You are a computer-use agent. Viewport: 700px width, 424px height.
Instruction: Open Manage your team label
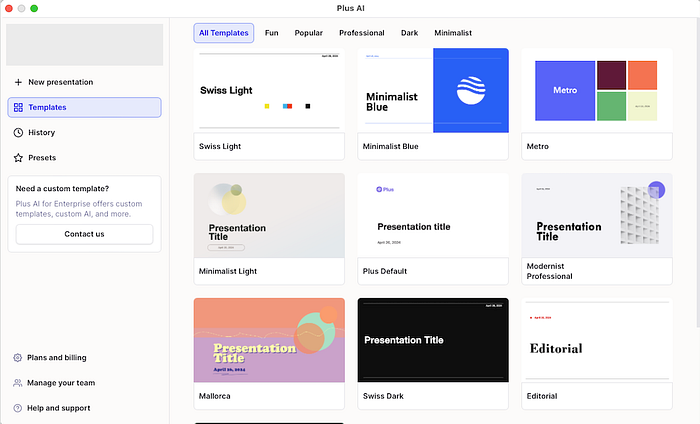pos(61,383)
